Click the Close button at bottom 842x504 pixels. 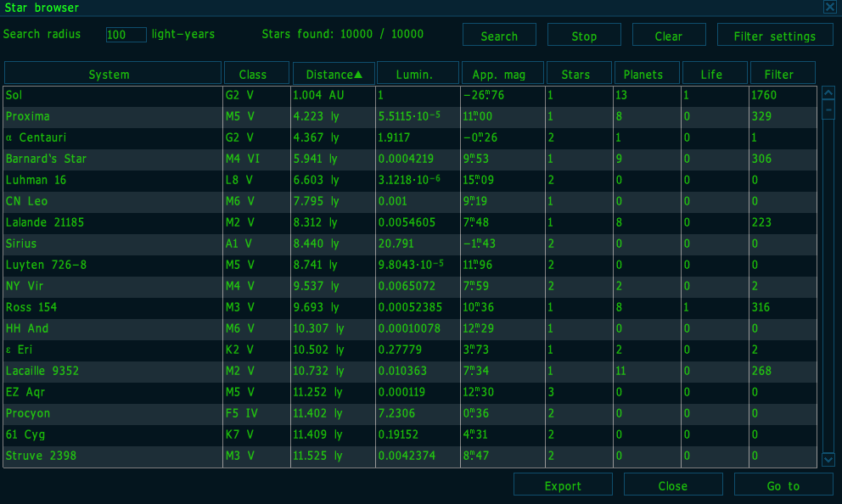point(673,484)
